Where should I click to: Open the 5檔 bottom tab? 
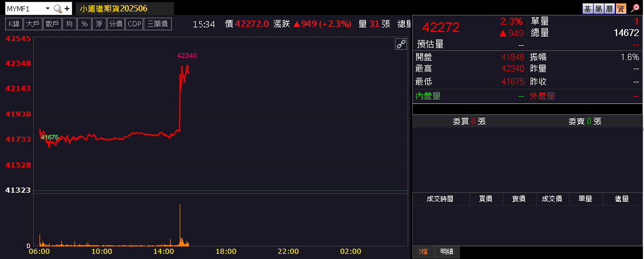[x=424, y=252]
